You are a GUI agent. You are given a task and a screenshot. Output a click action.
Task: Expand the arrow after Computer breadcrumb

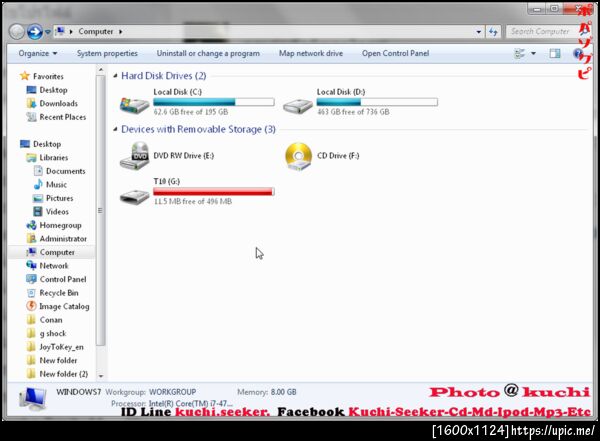[x=120, y=32]
